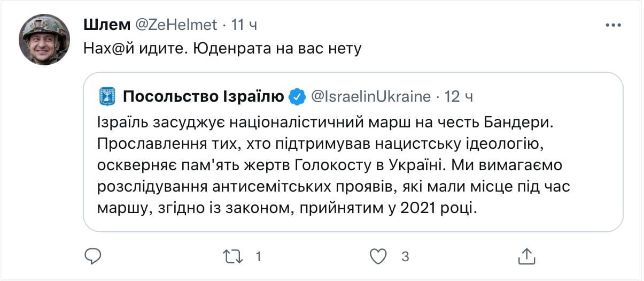
Task: Click the 12 ч quoted tweet timestamp
Action: (x=459, y=97)
